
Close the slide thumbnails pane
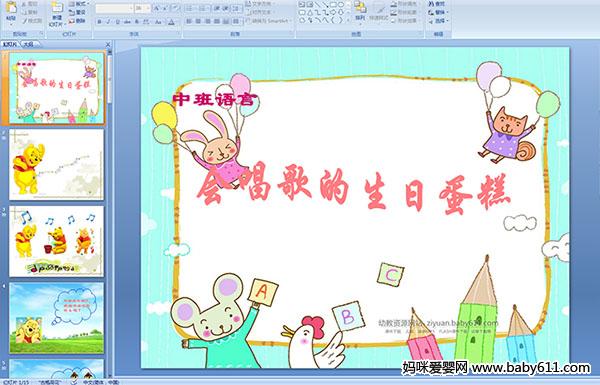pyautogui.click(x=108, y=44)
